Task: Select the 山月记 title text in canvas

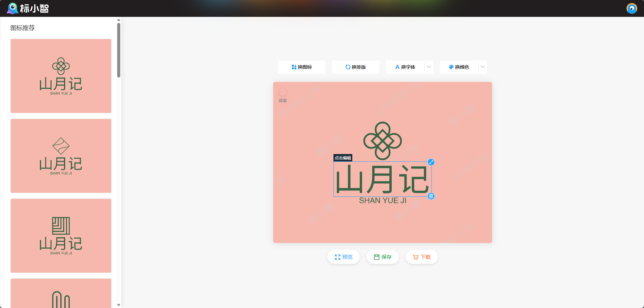Action: pos(382,179)
